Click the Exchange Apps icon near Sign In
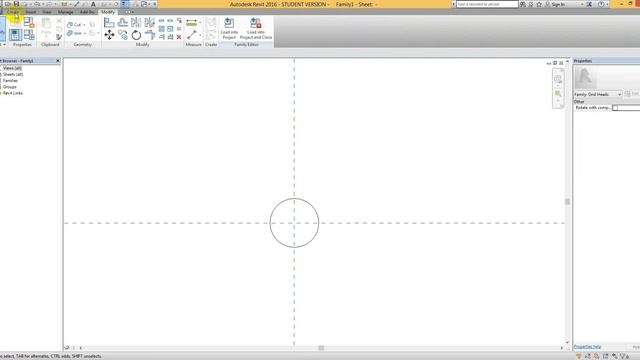640x360 pixels. pyautogui.click(x=589, y=4)
